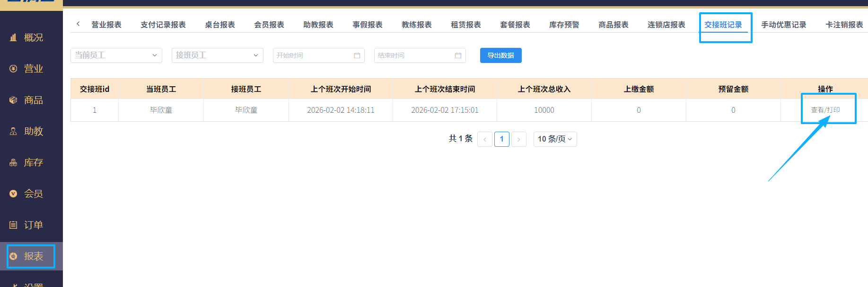Switch to the 会员报表 tab
This screenshot has height=287, width=868.
pyautogui.click(x=269, y=25)
